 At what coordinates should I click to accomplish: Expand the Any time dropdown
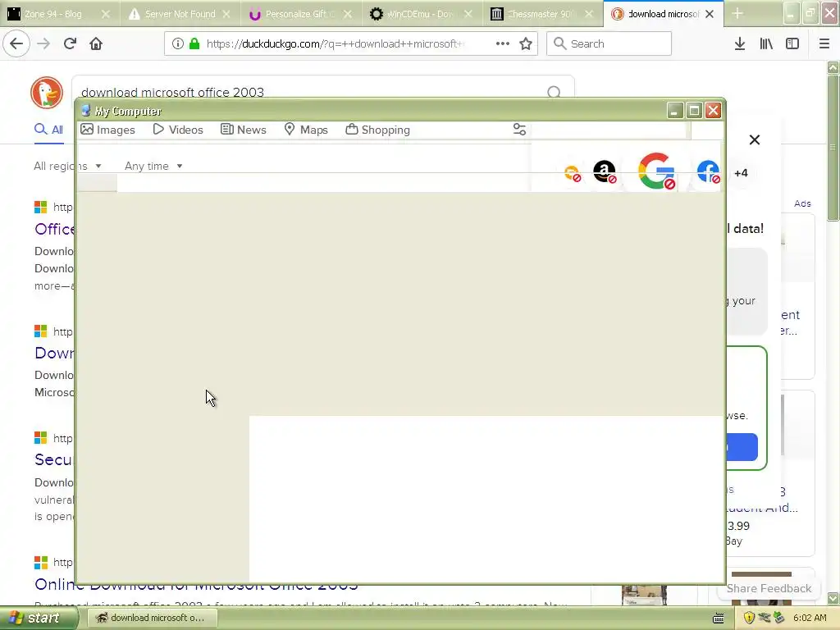(x=153, y=166)
